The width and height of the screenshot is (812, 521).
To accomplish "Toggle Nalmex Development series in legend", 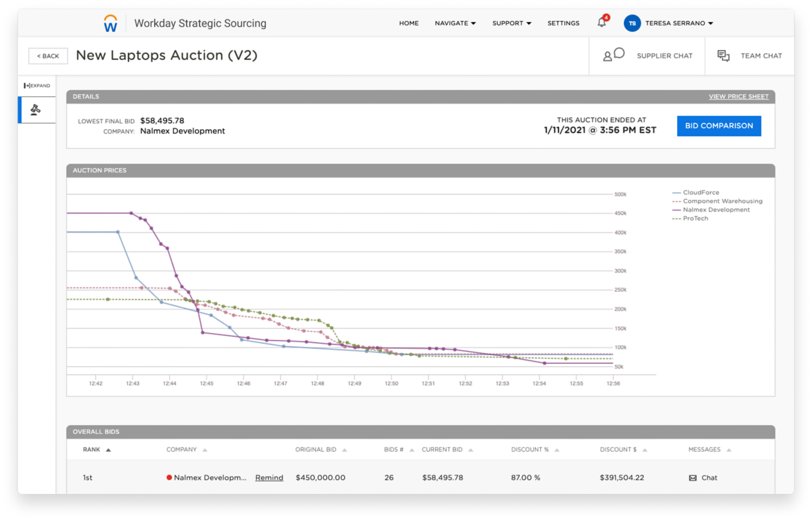I will coord(711,210).
